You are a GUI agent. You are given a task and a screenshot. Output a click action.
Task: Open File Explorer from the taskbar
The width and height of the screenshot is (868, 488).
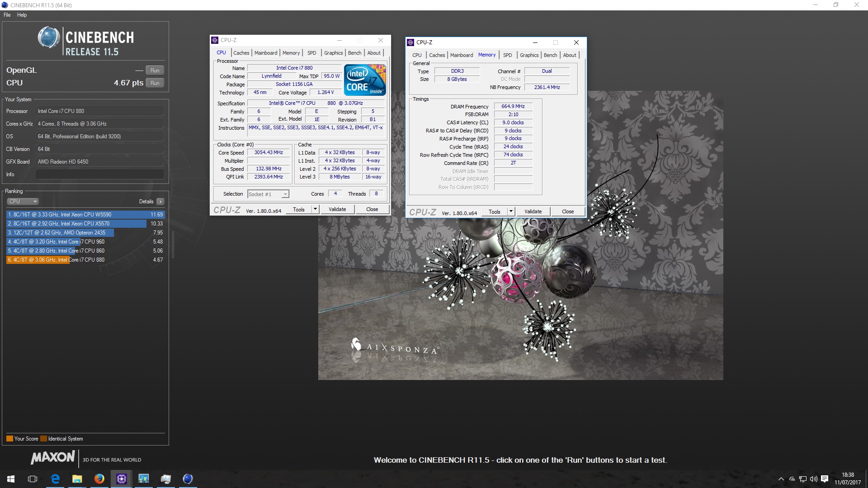pyautogui.click(x=77, y=479)
